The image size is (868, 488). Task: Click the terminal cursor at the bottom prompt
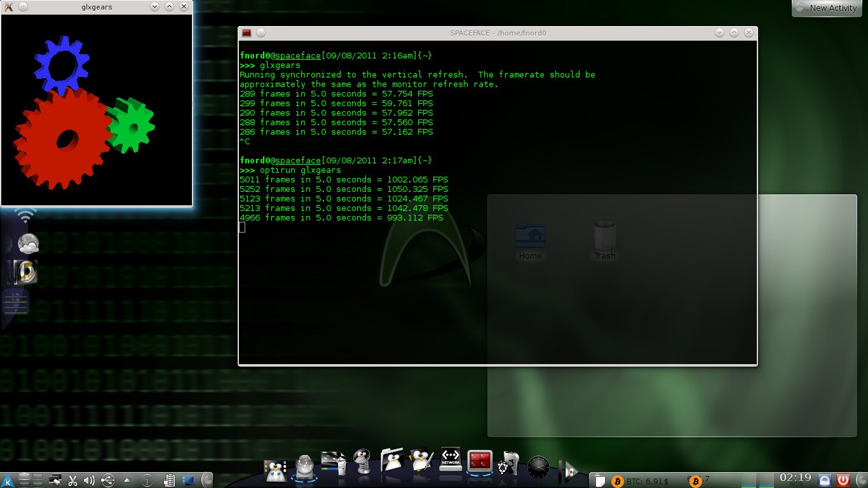(x=242, y=227)
